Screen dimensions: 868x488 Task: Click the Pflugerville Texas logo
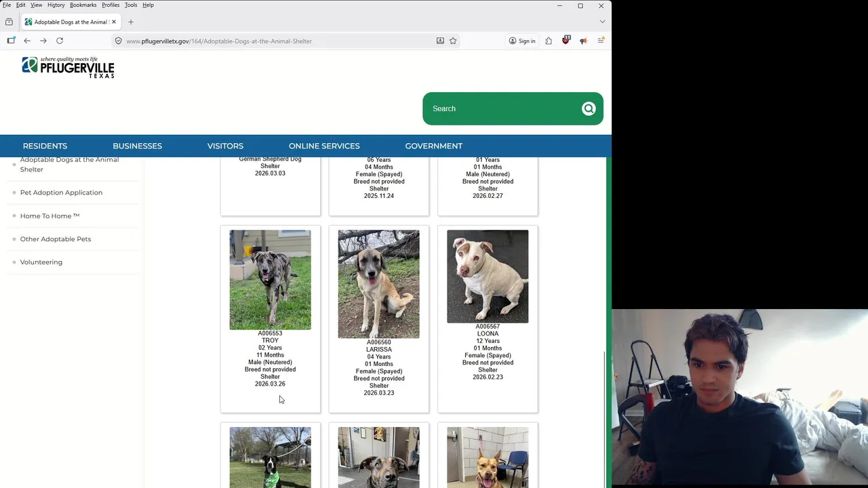(x=68, y=67)
